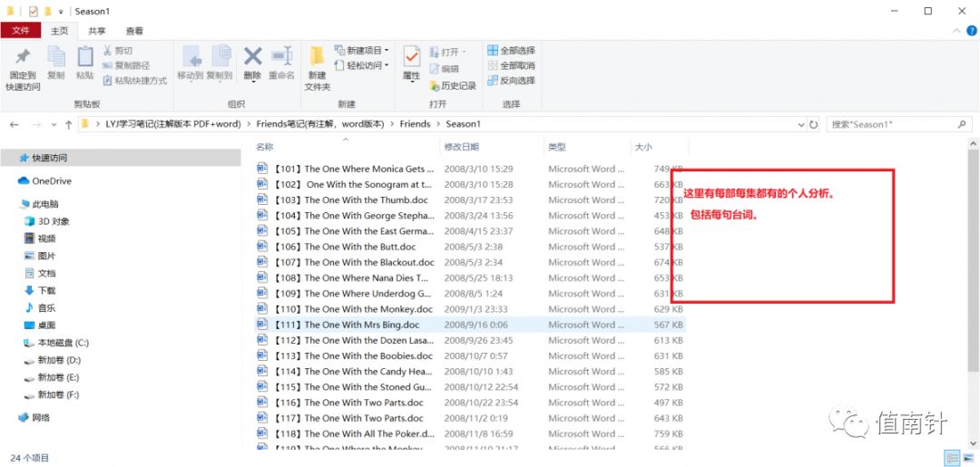Open the File (文件) tab
Viewport: 980px width, 467px height.
click(21, 31)
